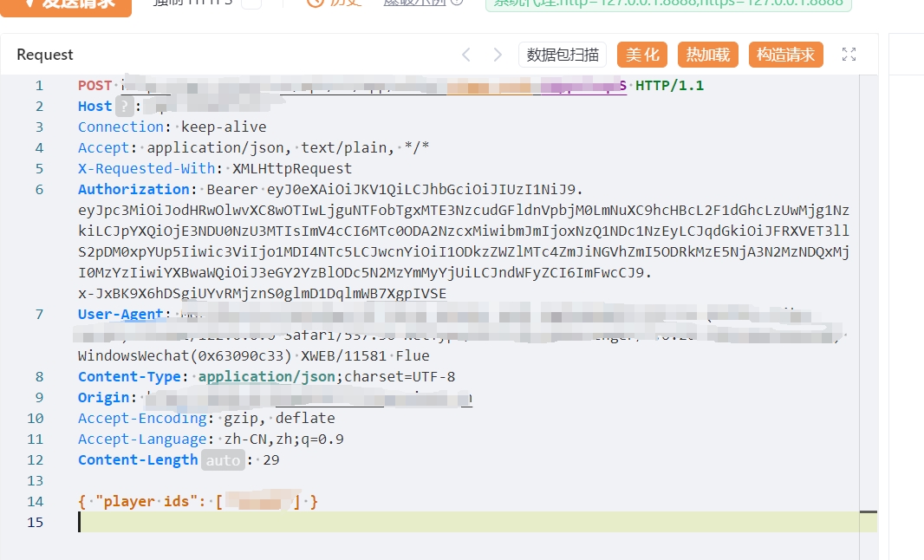
Task: Go to previous request with left chevron
Action: pos(466,55)
